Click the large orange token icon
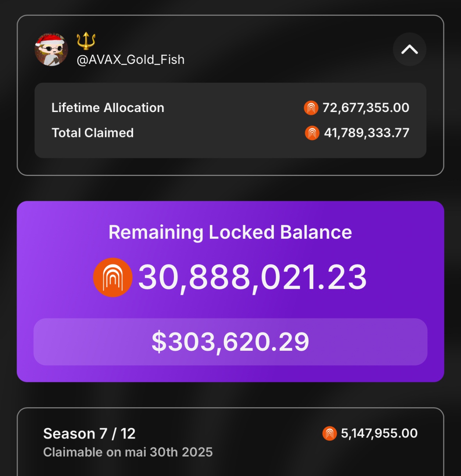The height and width of the screenshot is (476, 461). pos(112,277)
